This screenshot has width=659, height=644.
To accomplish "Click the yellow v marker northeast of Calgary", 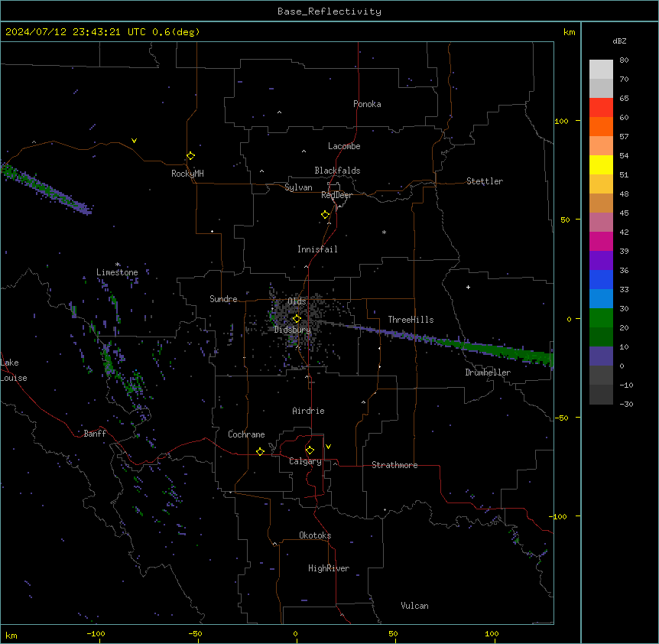I will [x=328, y=447].
